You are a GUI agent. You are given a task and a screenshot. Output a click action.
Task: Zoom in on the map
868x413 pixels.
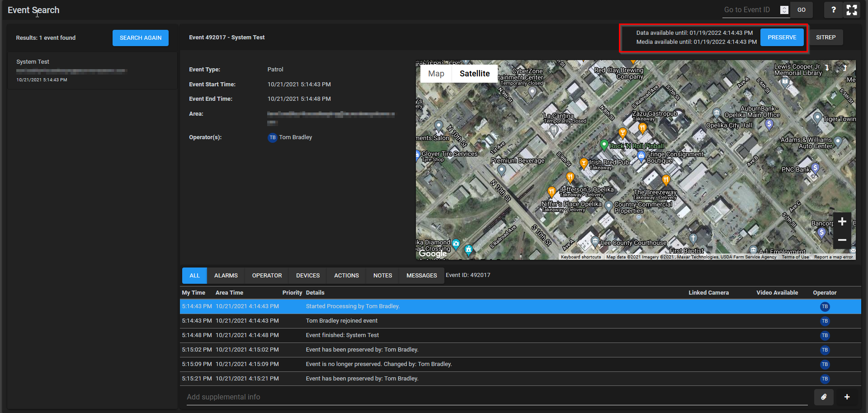tap(842, 221)
